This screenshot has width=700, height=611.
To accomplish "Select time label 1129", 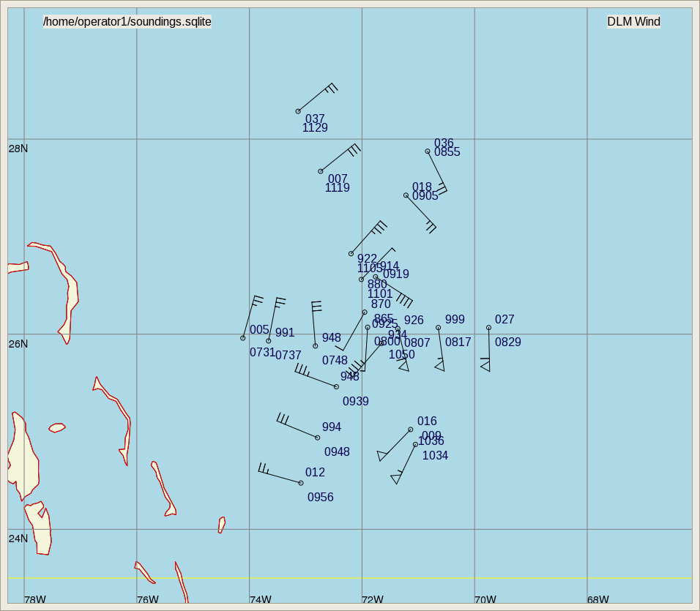I will tap(315, 127).
